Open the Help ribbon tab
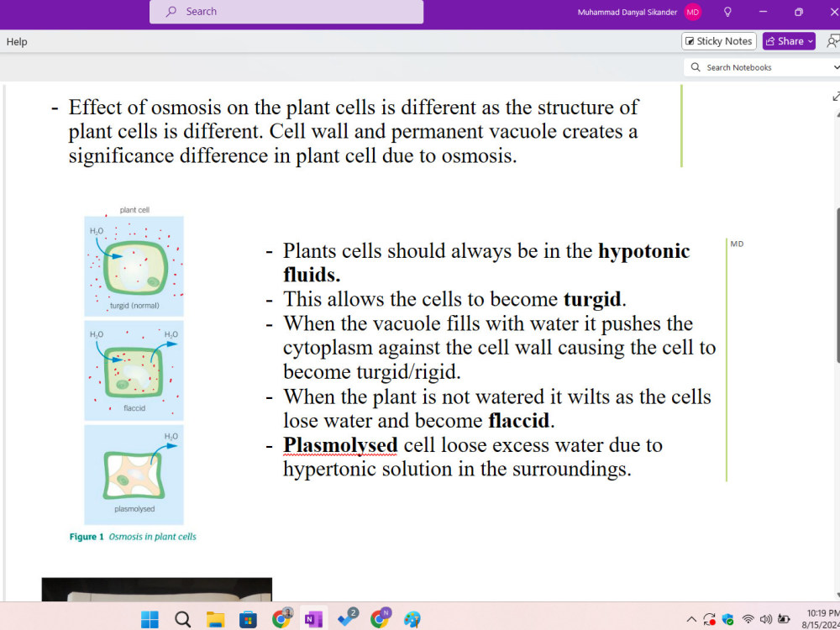 coord(17,42)
